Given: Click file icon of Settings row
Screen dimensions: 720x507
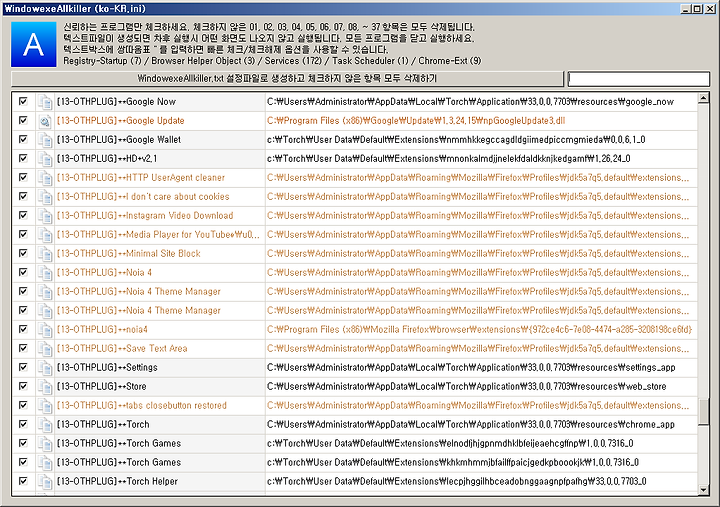Looking at the screenshot, I should click(45, 367).
